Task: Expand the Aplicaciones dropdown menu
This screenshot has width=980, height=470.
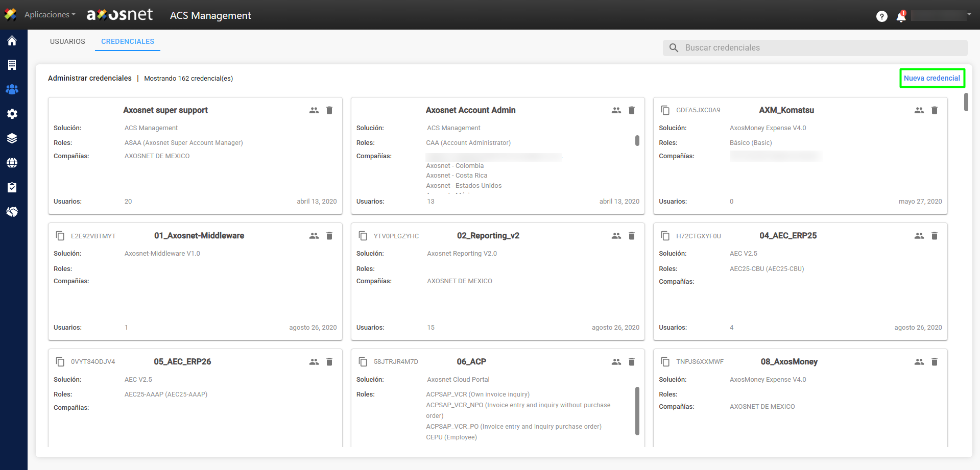Action: tap(50, 15)
